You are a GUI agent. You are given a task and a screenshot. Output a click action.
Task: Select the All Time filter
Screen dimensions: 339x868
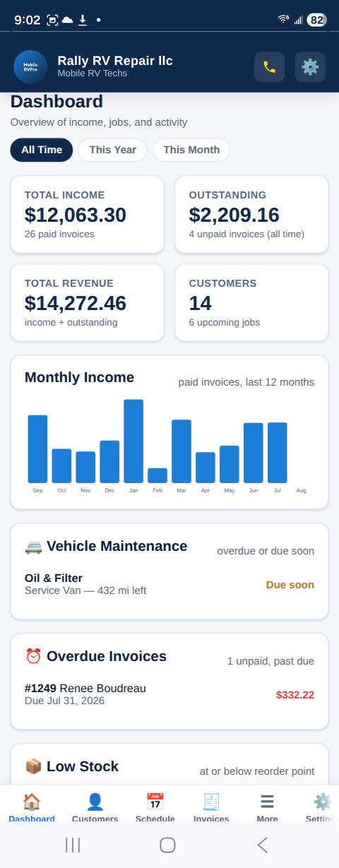coord(42,150)
